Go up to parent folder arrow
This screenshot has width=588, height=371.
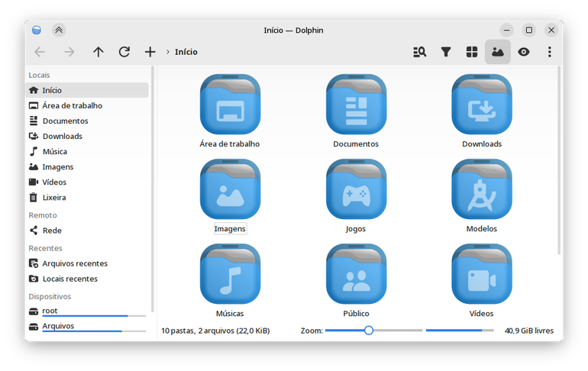pyautogui.click(x=99, y=52)
